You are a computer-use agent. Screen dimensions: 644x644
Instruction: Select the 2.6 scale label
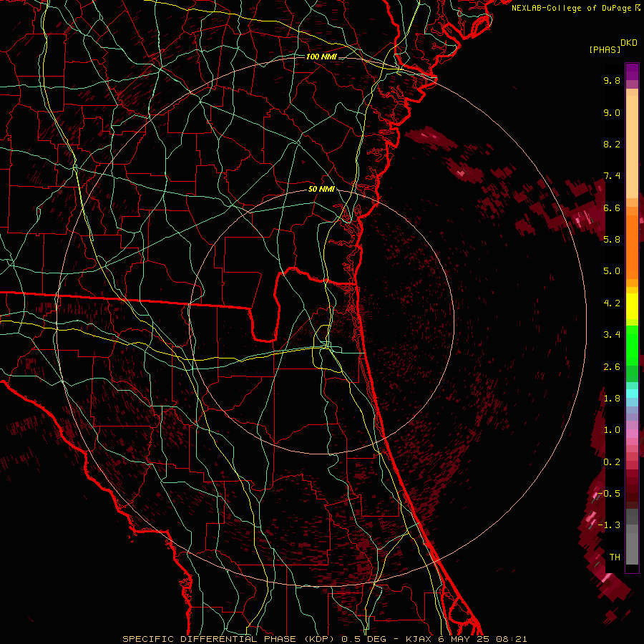tap(612, 367)
